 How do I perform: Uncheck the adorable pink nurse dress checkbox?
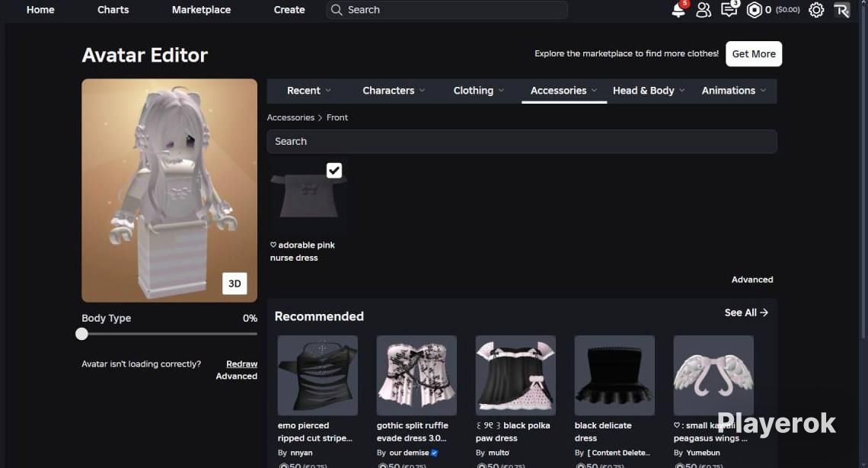coord(333,170)
